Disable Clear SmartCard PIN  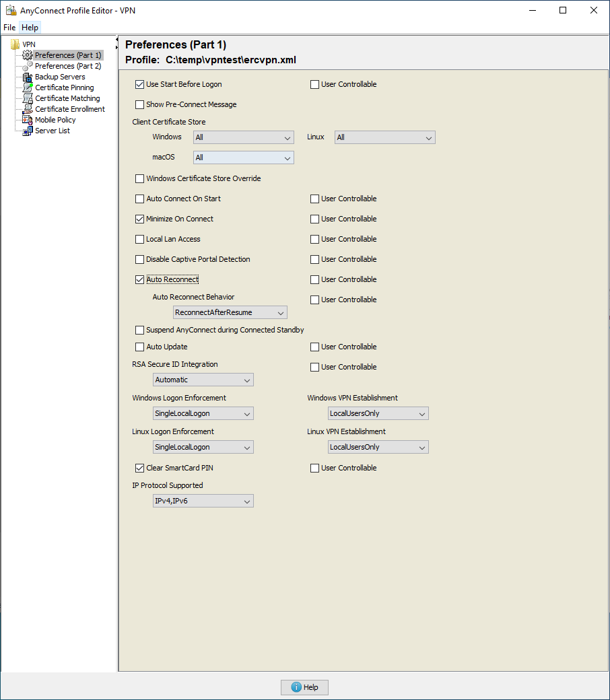pyautogui.click(x=139, y=468)
